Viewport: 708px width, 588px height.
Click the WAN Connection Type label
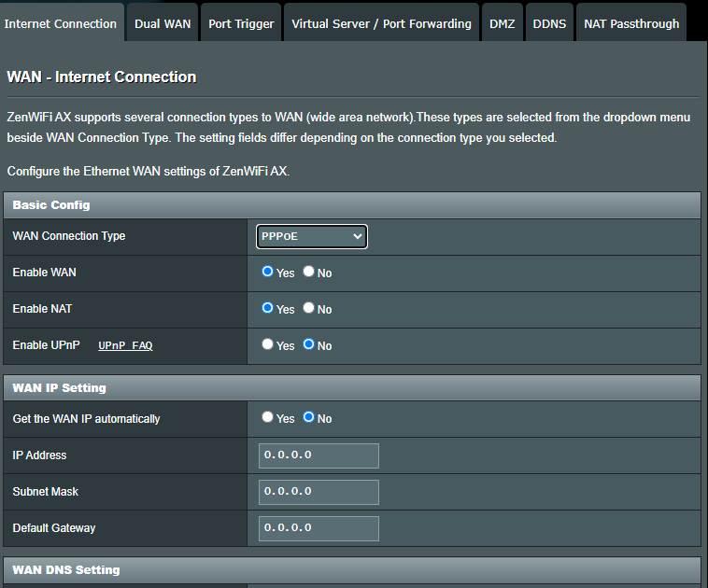point(69,236)
